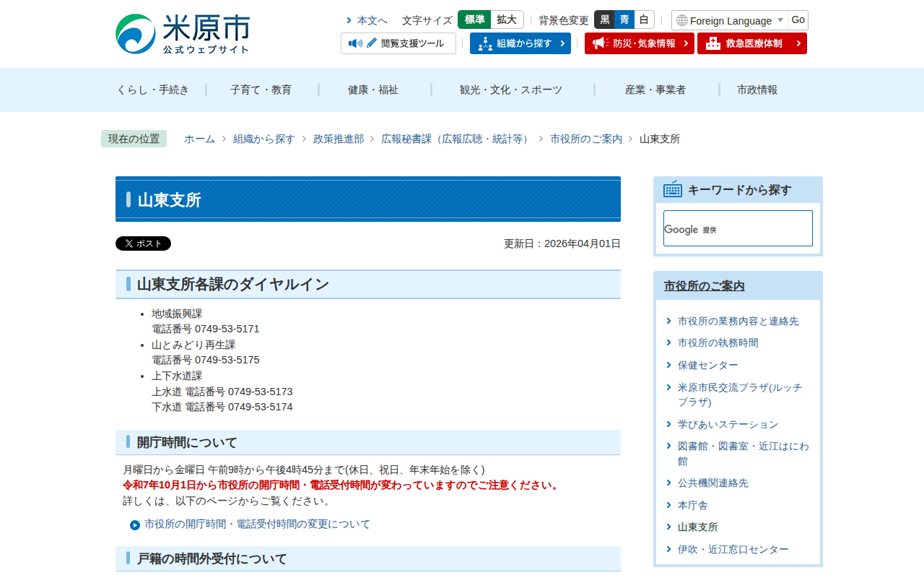Open 図書館・図書室・近江はにわ館 link
Image resolution: width=924 pixels, height=578 pixels.
(744, 453)
